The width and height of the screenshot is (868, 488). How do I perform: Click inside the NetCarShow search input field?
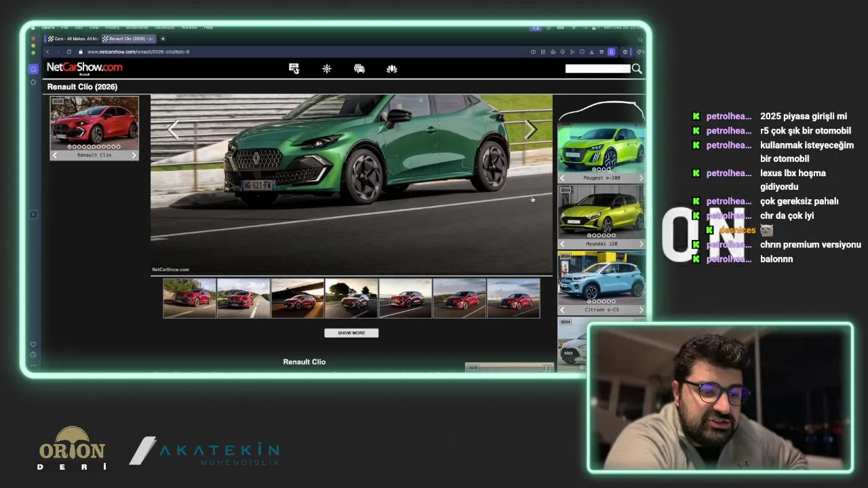(x=597, y=68)
